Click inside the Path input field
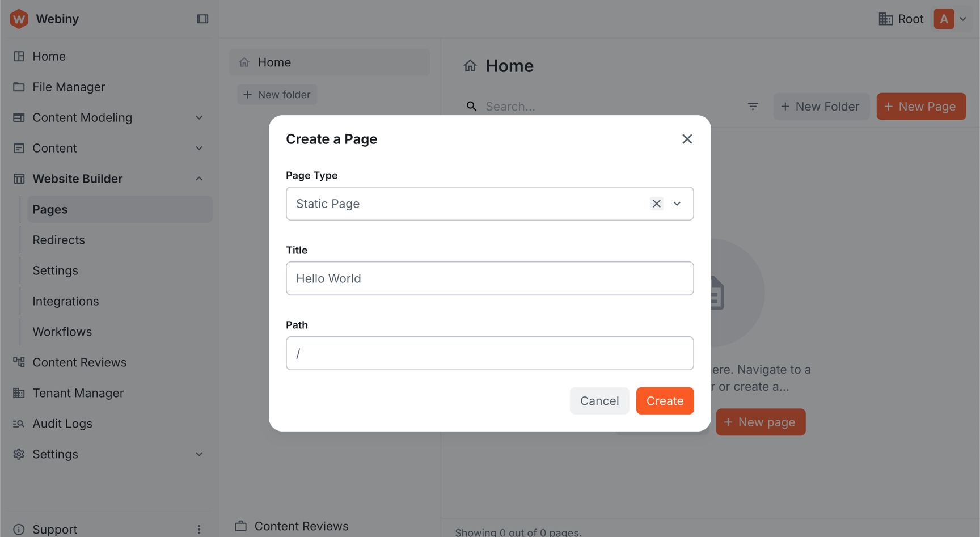 click(x=489, y=353)
